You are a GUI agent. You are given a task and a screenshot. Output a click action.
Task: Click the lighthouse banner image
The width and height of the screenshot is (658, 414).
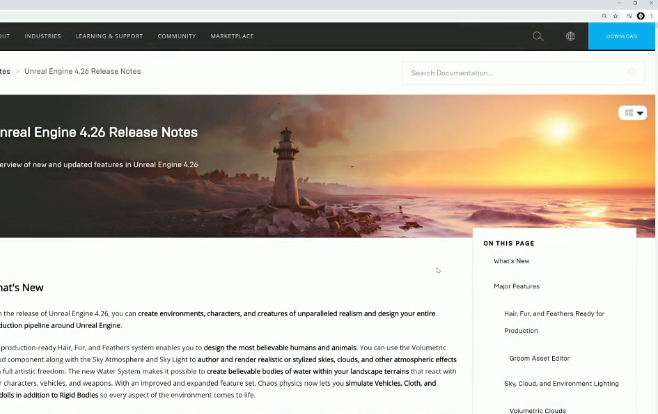[x=327, y=166]
